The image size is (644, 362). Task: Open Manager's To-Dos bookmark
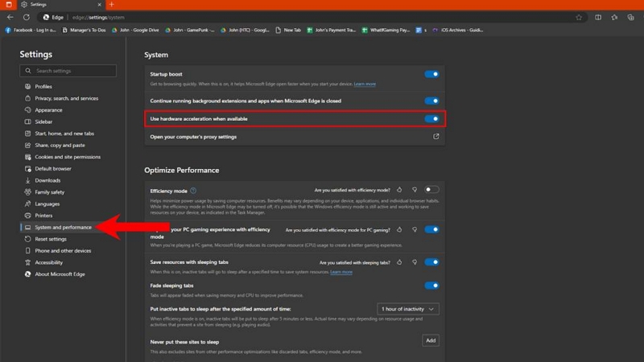85,30
